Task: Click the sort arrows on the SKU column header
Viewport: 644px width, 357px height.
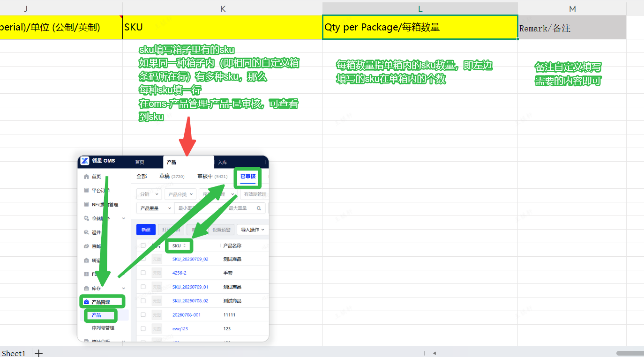Action: point(185,245)
